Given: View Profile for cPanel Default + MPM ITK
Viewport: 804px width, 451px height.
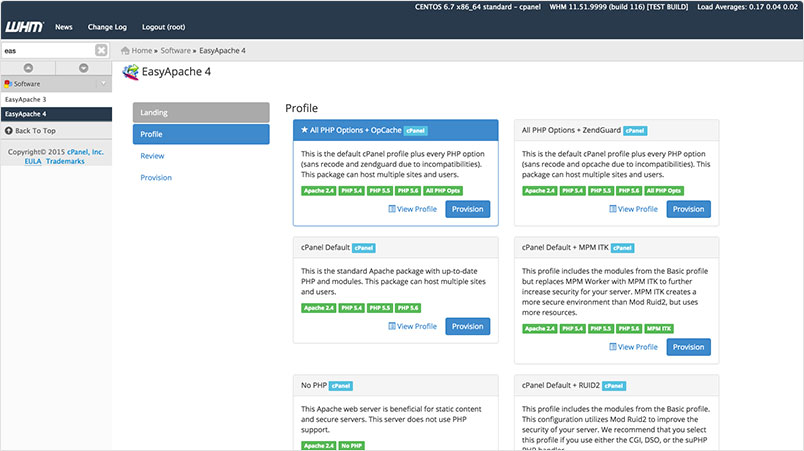Looking at the screenshot, I should (633, 347).
